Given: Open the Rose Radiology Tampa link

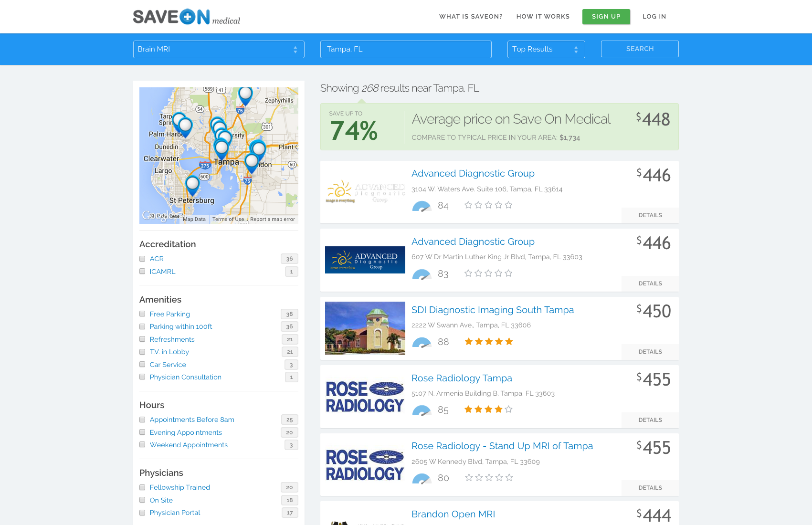Looking at the screenshot, I should (462, 378).
